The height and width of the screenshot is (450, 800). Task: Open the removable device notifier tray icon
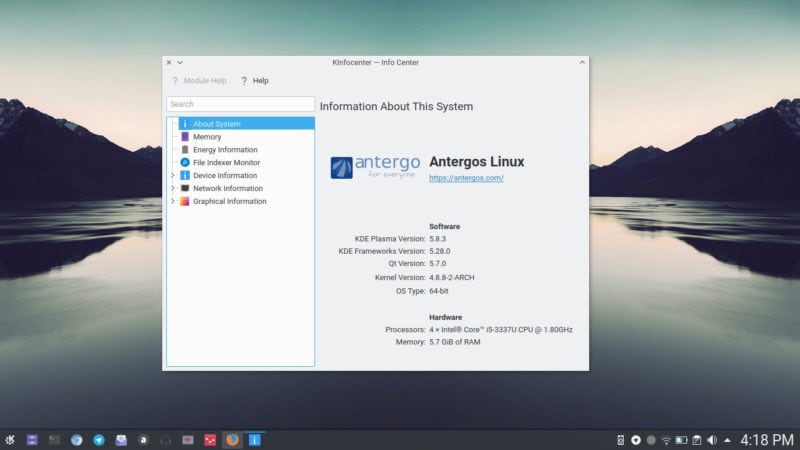click(620, 440)
